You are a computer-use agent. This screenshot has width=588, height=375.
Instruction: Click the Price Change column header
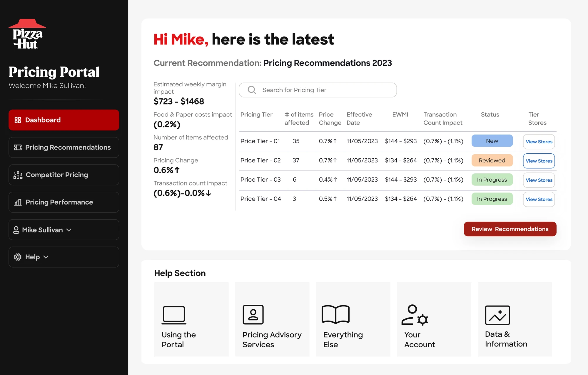click(330, 119)
